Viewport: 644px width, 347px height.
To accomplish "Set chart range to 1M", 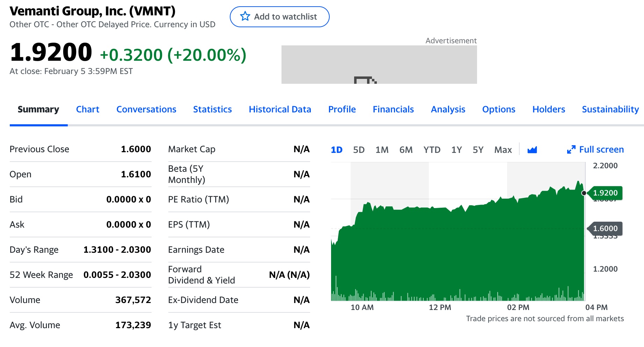I will coord(382,150).
